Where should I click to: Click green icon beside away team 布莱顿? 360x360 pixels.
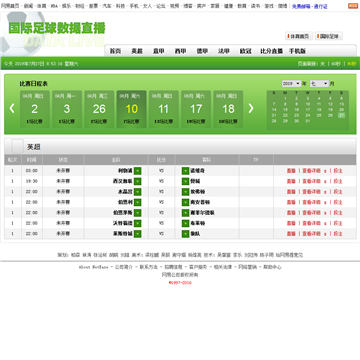[x=185, y=223]
